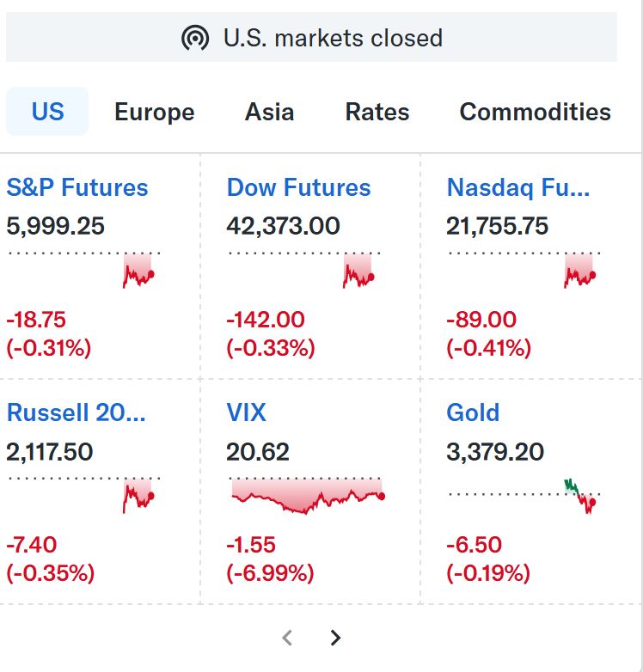Open the Dow Futures link
Screen dimensions: 643x672
click(298, 187)
